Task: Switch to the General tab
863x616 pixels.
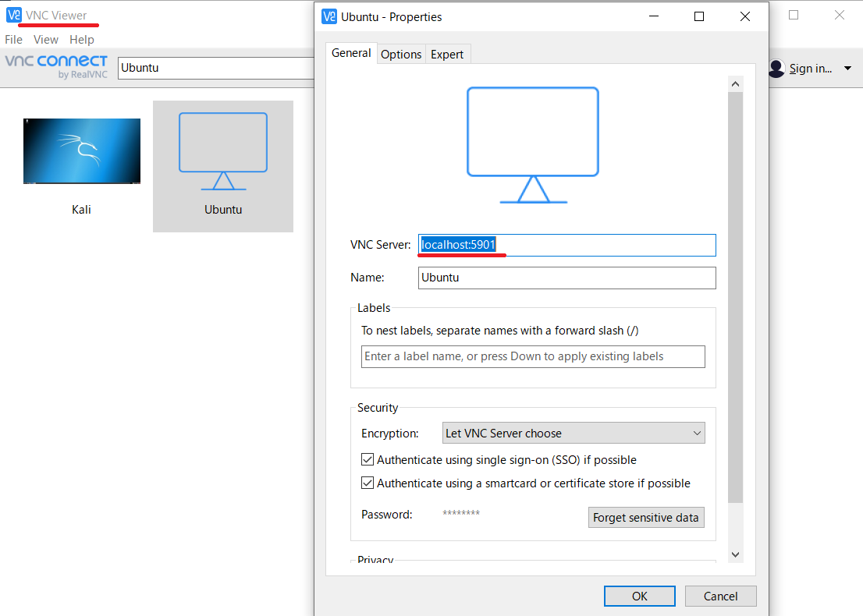Action: pos(351,53)
